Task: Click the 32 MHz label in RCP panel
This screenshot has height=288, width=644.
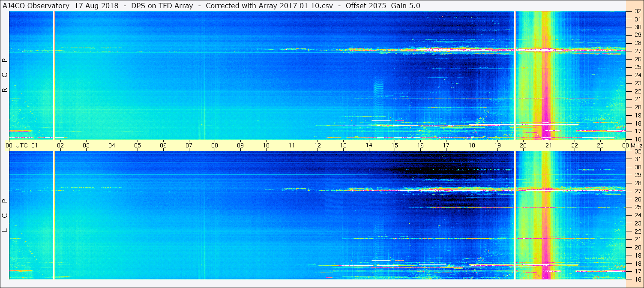Action: [x=638, y=12]
